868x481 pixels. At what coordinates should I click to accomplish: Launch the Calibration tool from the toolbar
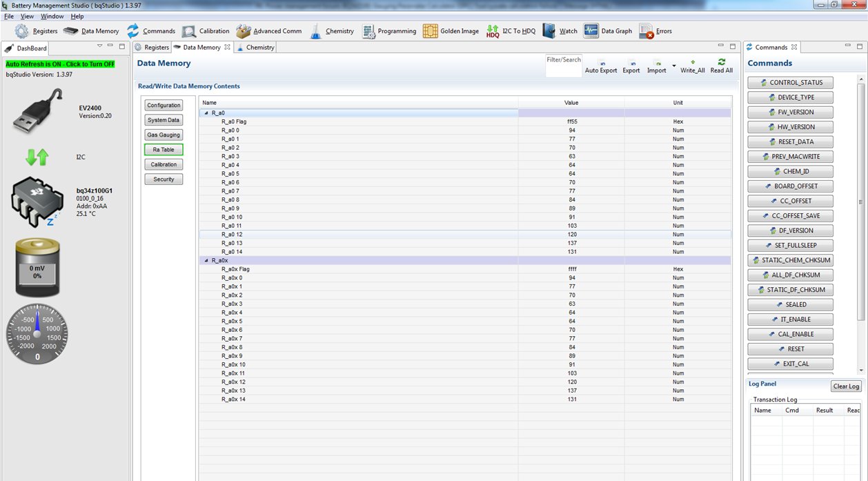point(206,31)
